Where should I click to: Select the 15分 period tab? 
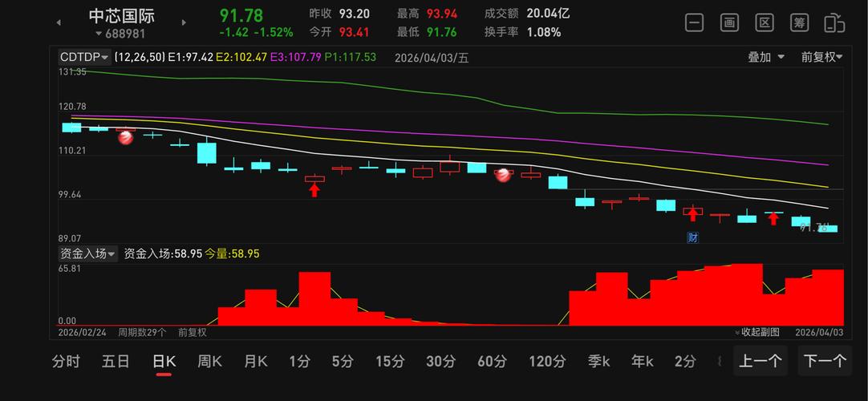[x=390, y=362]
